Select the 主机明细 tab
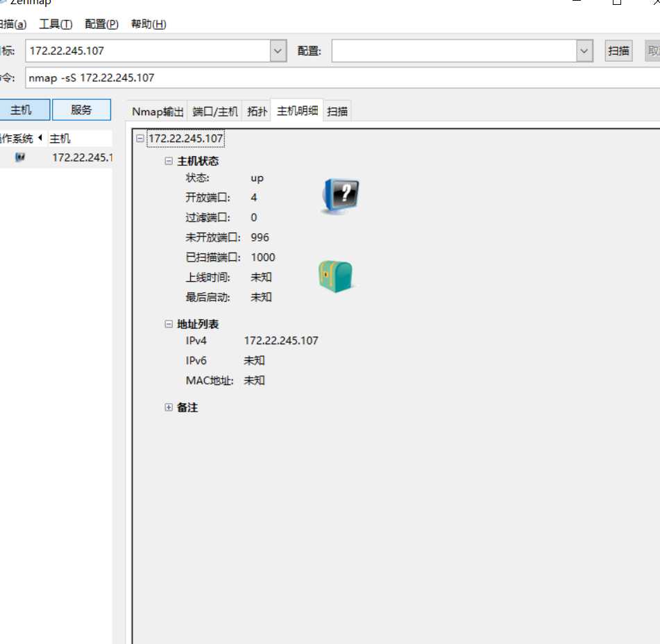 coord(297,111)
